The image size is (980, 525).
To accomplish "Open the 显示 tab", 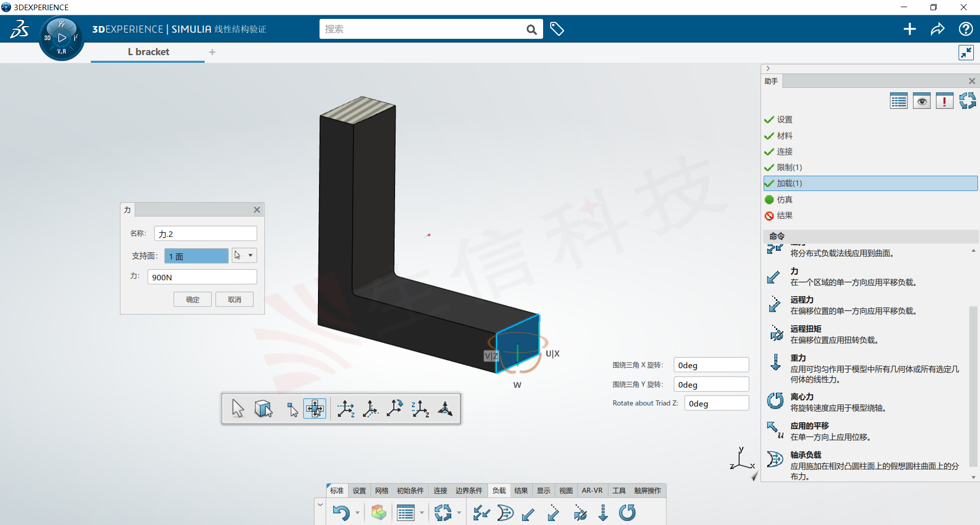I will click(544, 490).
